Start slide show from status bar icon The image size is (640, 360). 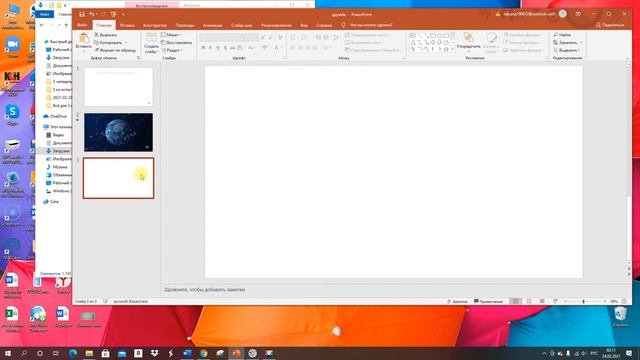coord(556,301)
